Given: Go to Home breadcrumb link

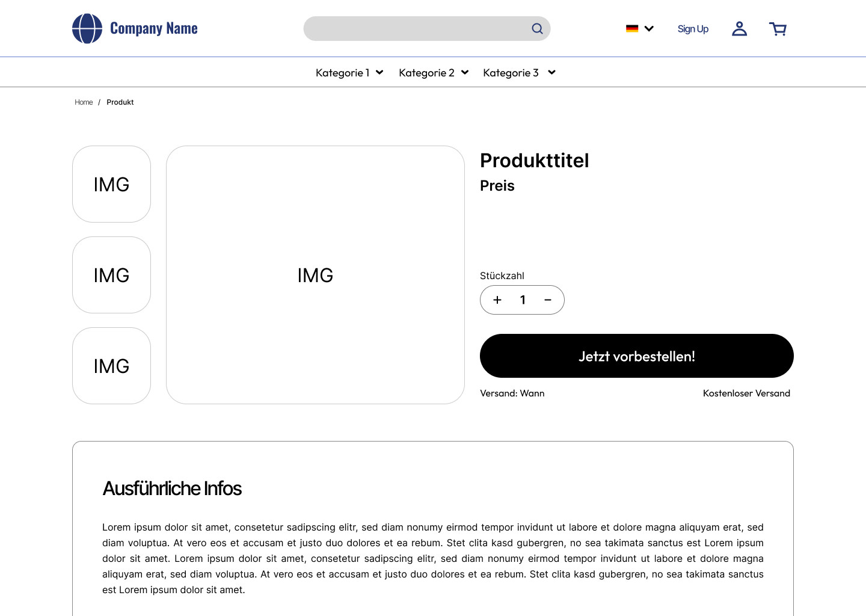Looking at the screenshot, I should 84,102.
